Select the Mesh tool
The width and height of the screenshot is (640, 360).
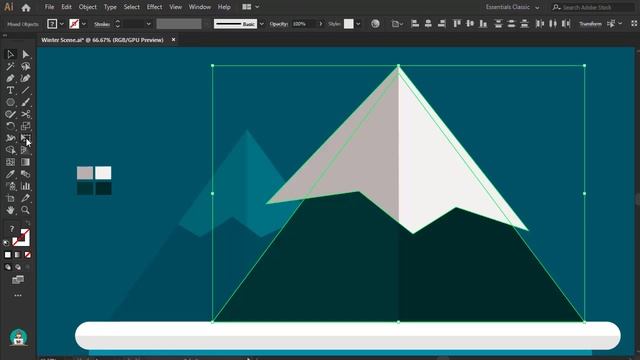click(10, 162)
